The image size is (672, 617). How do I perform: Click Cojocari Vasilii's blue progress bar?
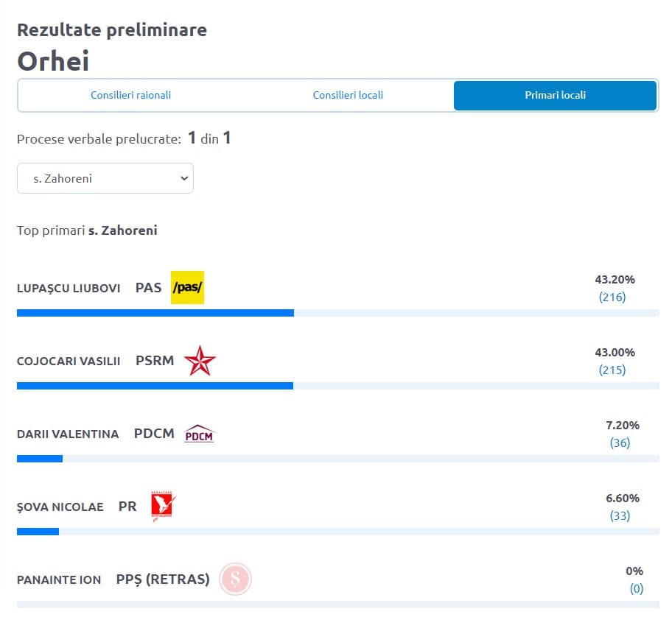pos(155,386)
